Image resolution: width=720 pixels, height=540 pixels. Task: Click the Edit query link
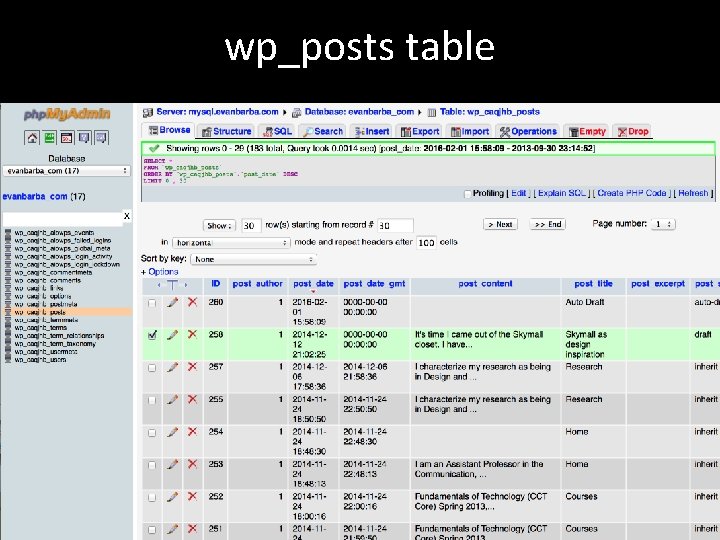tap(518, 193)
